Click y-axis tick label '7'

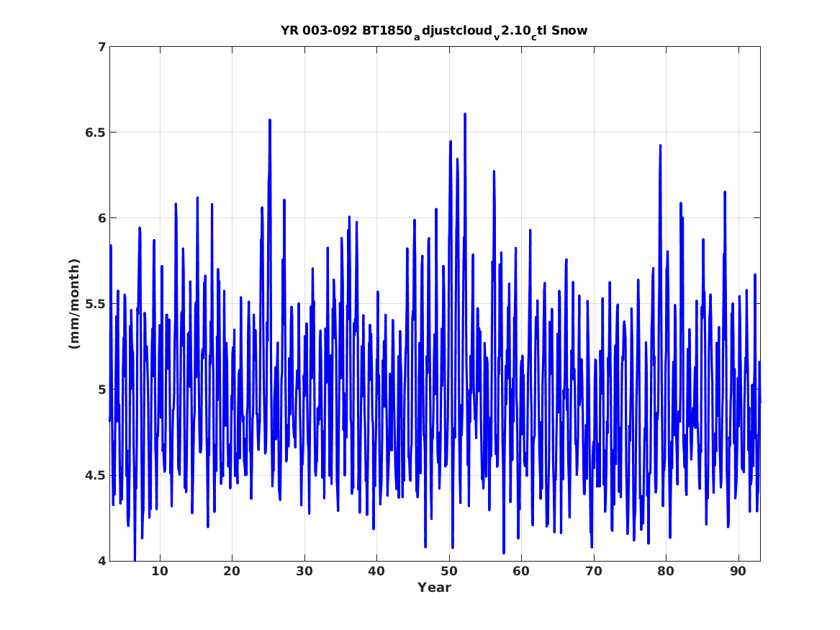101,47
